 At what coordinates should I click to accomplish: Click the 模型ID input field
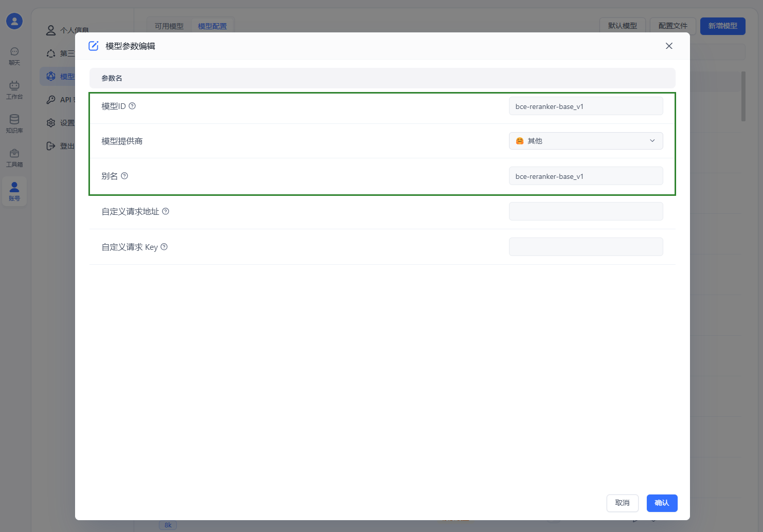click(x=586, y=106)
